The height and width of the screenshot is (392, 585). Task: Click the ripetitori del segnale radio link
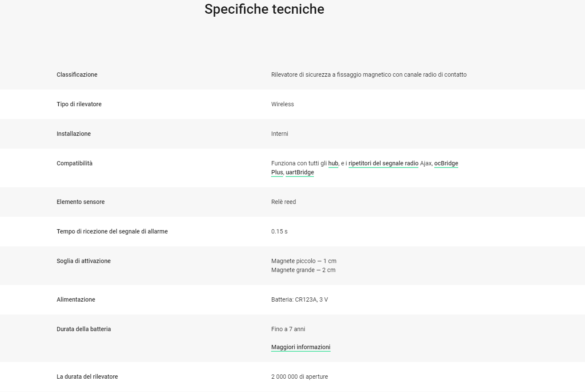click(x=383, y=163)
